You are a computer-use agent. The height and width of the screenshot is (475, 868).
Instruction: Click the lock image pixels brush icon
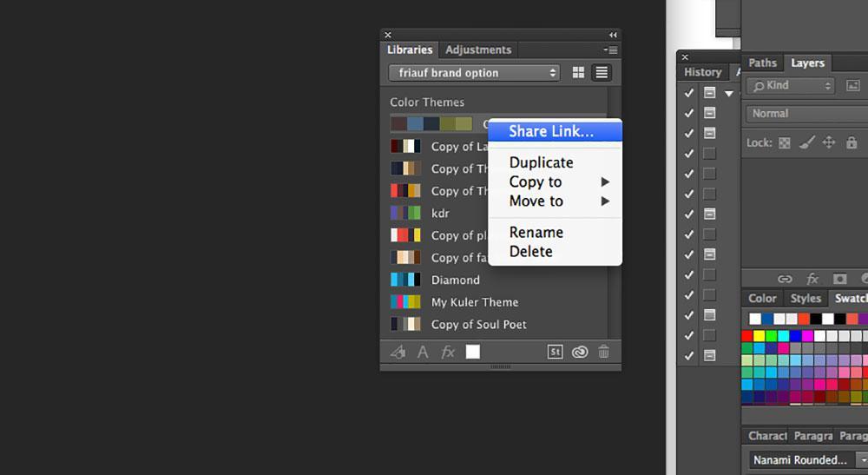point(806,142)
